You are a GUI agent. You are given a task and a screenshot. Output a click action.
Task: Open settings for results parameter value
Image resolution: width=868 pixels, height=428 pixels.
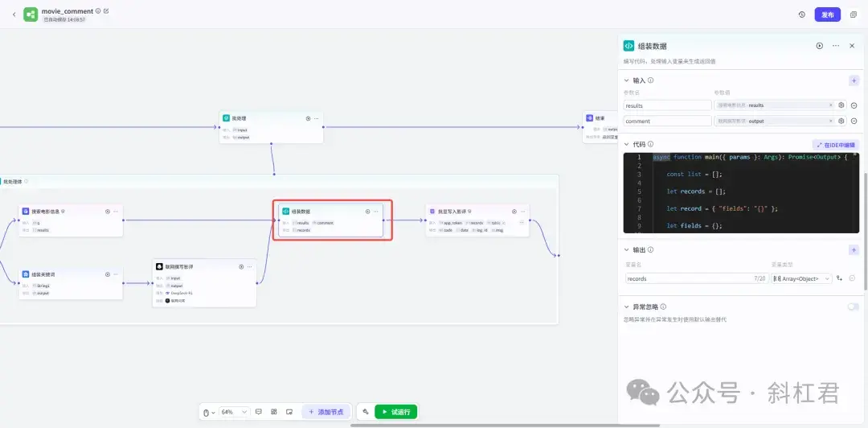coord(841,105)
